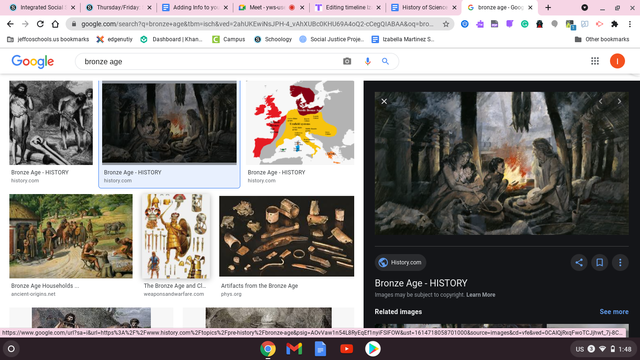640x360 pixels.
Task: Switch to the History of Science tab
Action: pyautogui.click(x=424, y=7)
